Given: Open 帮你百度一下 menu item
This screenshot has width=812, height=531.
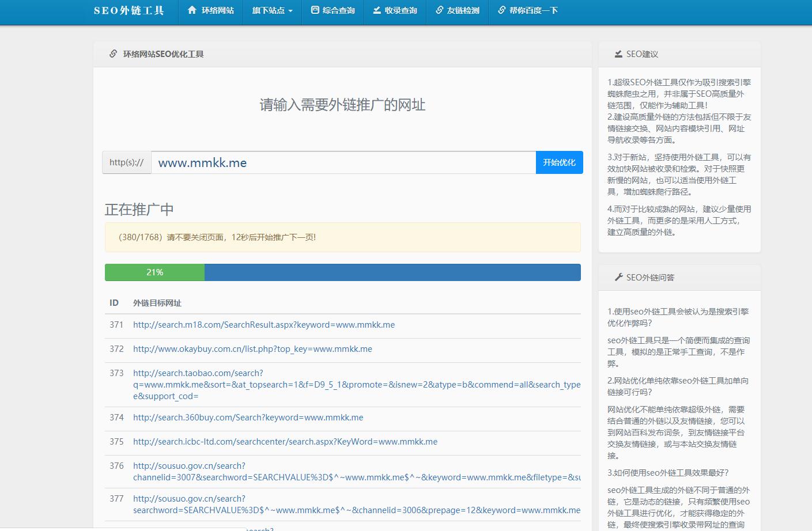Looking at the screenshot, I should tap(528, 10).
